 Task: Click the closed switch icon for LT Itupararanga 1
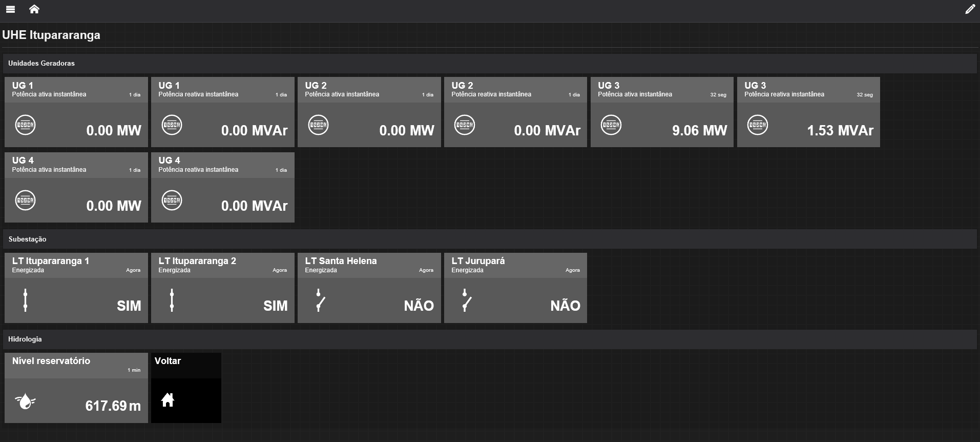tap(25, 300)
